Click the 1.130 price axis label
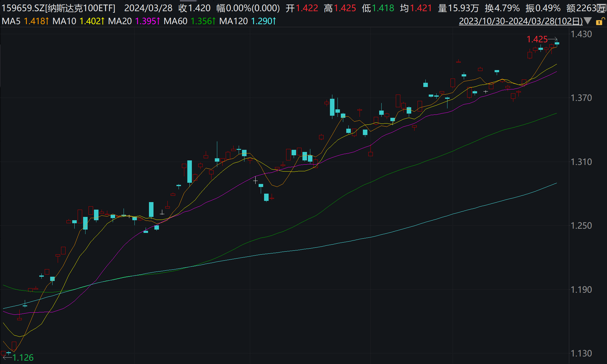This screenshot has width=607, height=364. (581, 353)
